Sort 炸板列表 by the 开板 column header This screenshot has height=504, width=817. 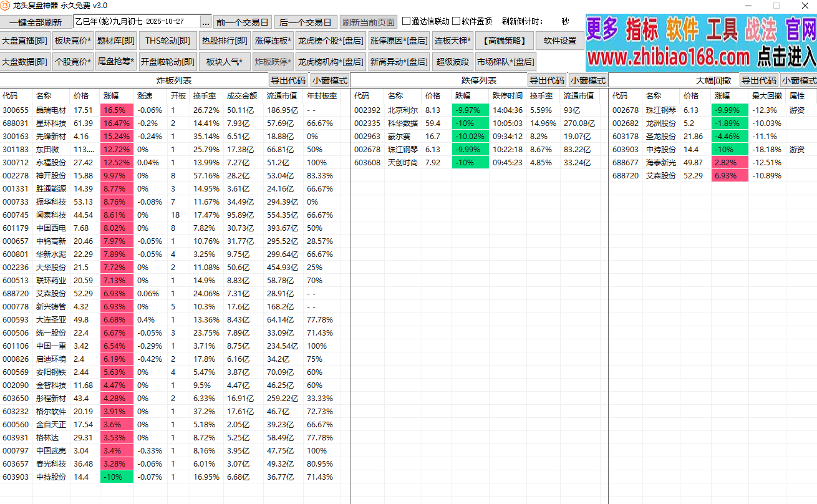click(x=178, y=96)
